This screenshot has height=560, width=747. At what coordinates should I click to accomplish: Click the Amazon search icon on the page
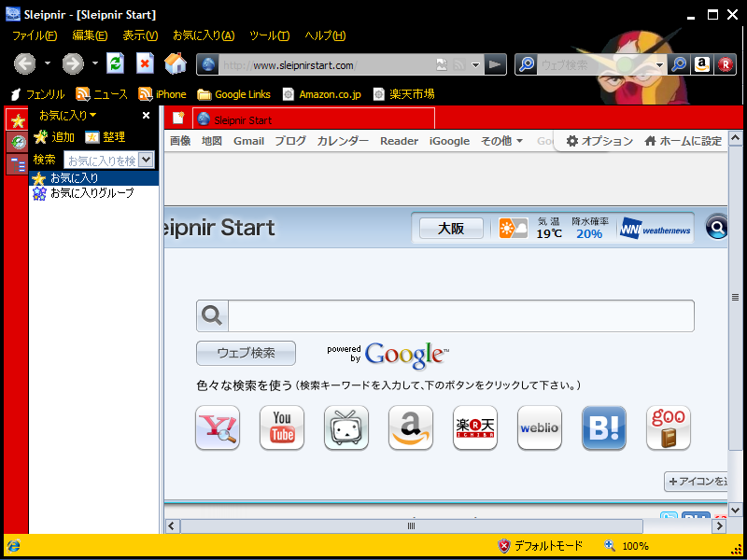[x=411, y=427]
